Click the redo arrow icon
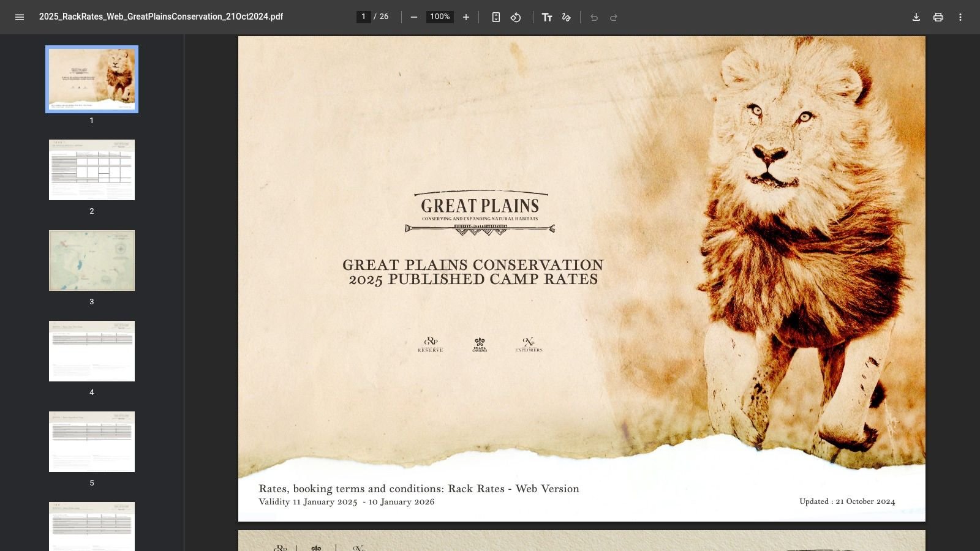This screenshot has width=980, height=551. (x=614, y=17)
